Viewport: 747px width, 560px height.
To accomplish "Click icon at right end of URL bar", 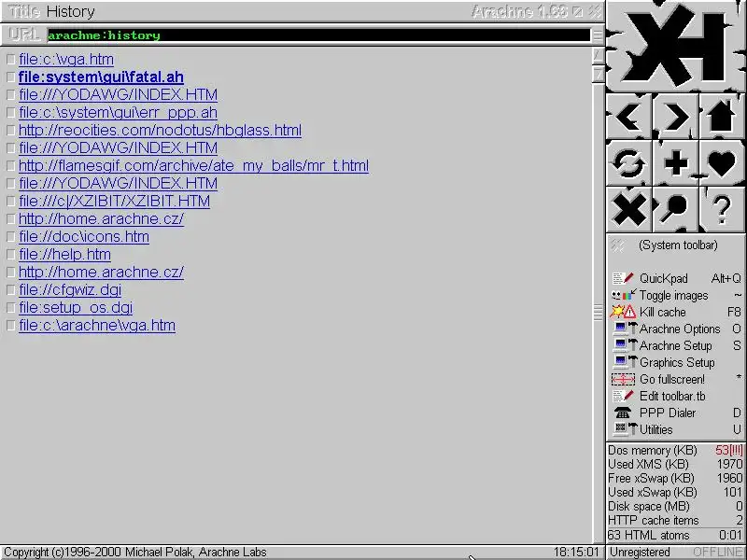I will (598, 35).
